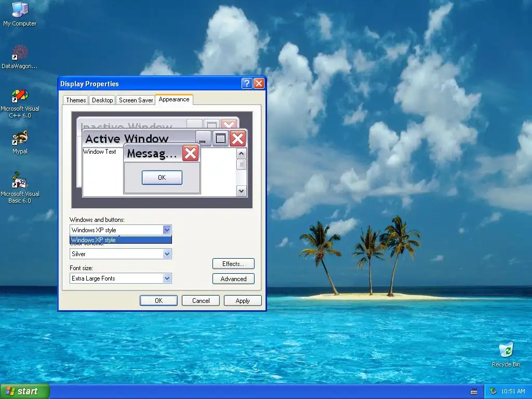Screen dimensions: 532x399
Task: Click the preview scrollbar thumb
Action: pyautogui.click(x=241, y=165)
